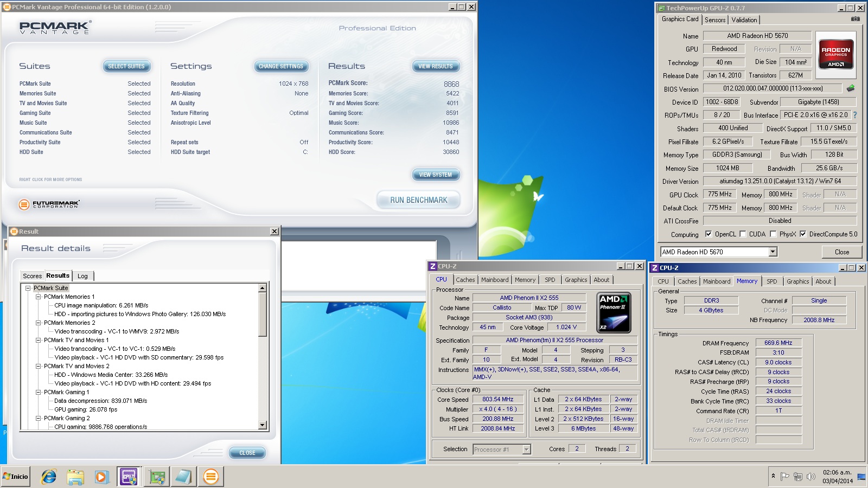Click the PCMark Vantage title bar icon
Screen dimensions: 868x488
[x=7, y=7]
